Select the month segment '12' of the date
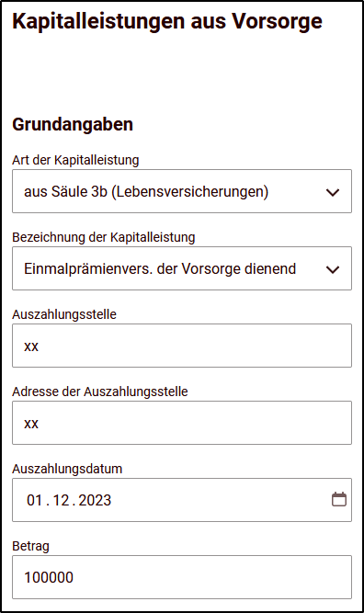Image resolution: width=364 pixels, height=613 pixels. point(61,500)
